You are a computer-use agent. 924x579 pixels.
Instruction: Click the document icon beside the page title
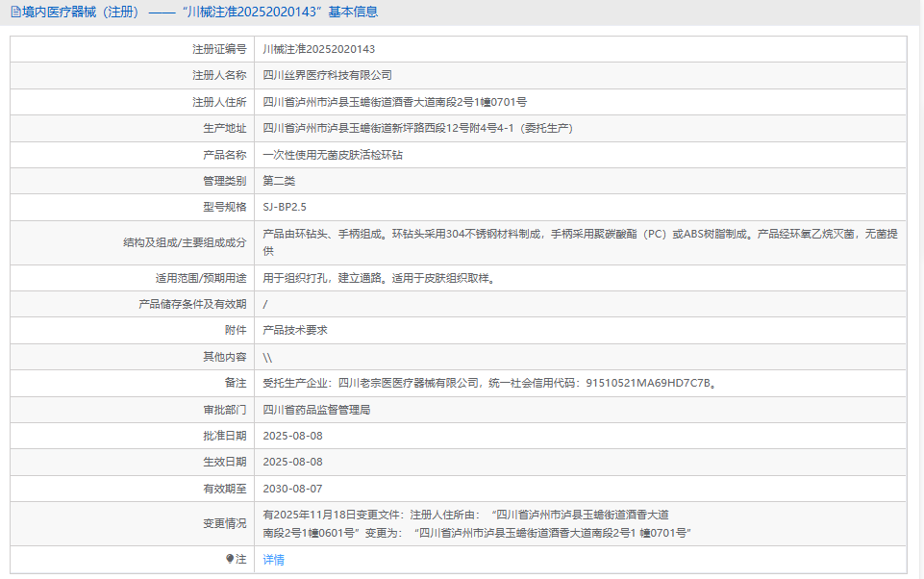pos(14,12)
